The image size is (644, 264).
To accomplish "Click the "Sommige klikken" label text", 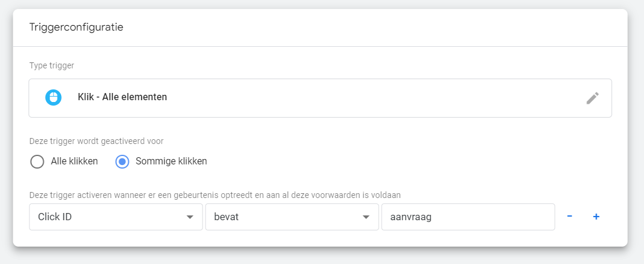I will tap(171, 161).
